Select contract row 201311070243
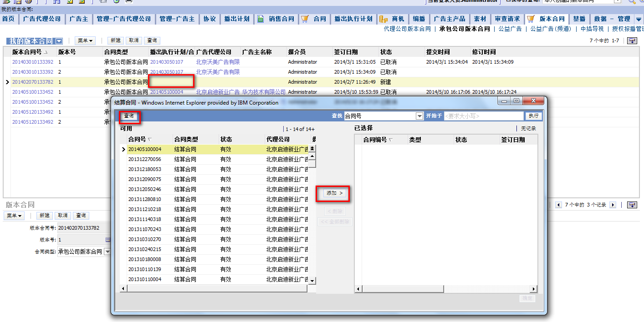 [218, 229]
